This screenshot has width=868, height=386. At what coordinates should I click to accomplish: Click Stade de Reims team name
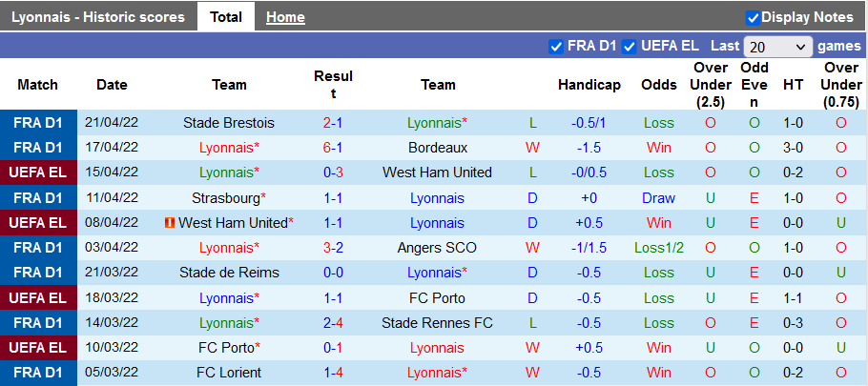pyautogui.click(x=229, y=273)
